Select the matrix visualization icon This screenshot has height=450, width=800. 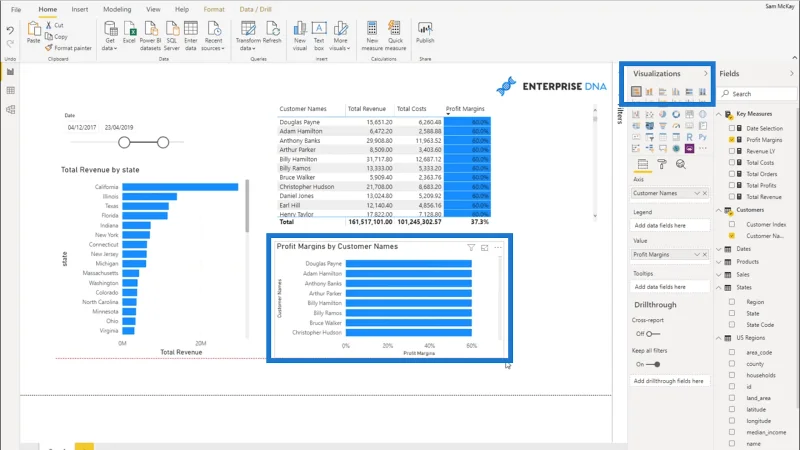[676, 137]
